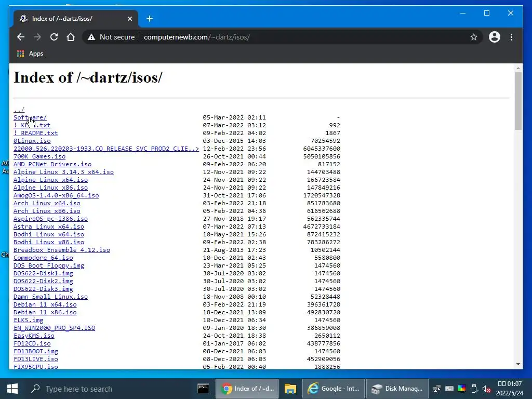The image size is (532, 399).
Task: Open a new browser tab
Action: coord(150,19)
